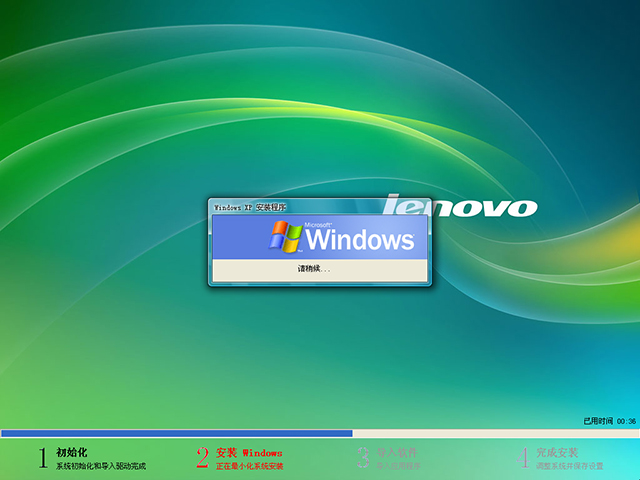The width and height of the screenshot is (640, 480).
Task: Select the '初始化' step heading
Action: [72, 452]
